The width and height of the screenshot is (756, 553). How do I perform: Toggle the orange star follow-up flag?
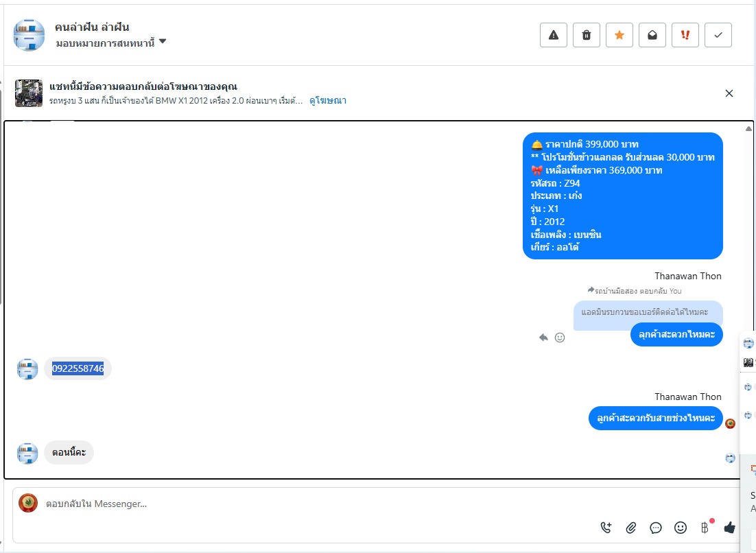pyautogui.click(x=619, y=35)
